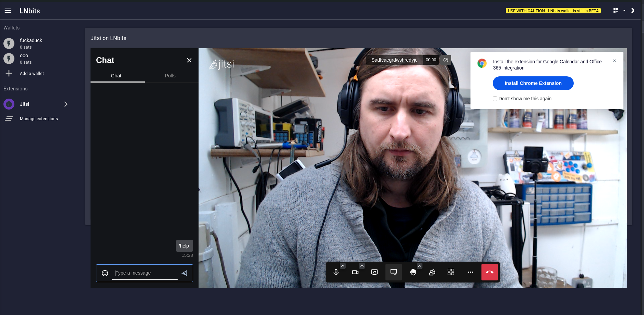Expand the Jitsi extension chevron

pyautogui.click(x=66, y=104)
